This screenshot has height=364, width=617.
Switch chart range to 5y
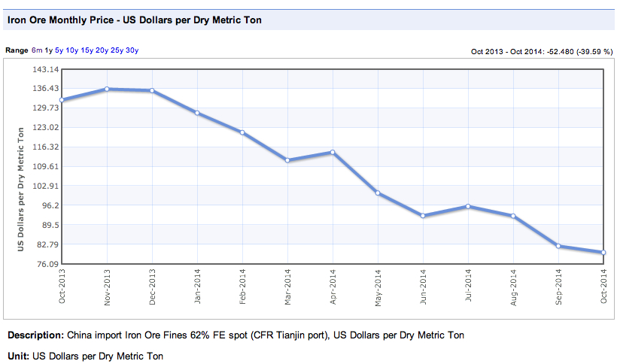[x=59, y=50]
